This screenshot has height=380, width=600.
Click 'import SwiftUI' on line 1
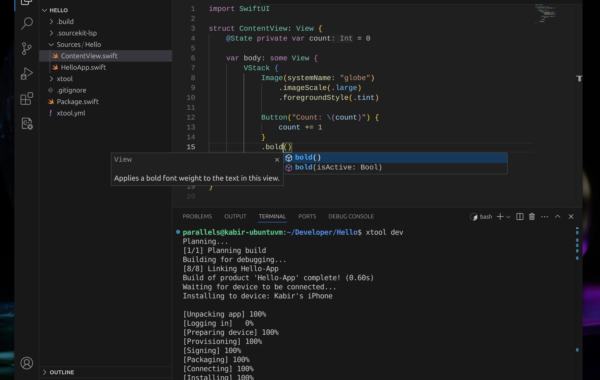point(239,8)
